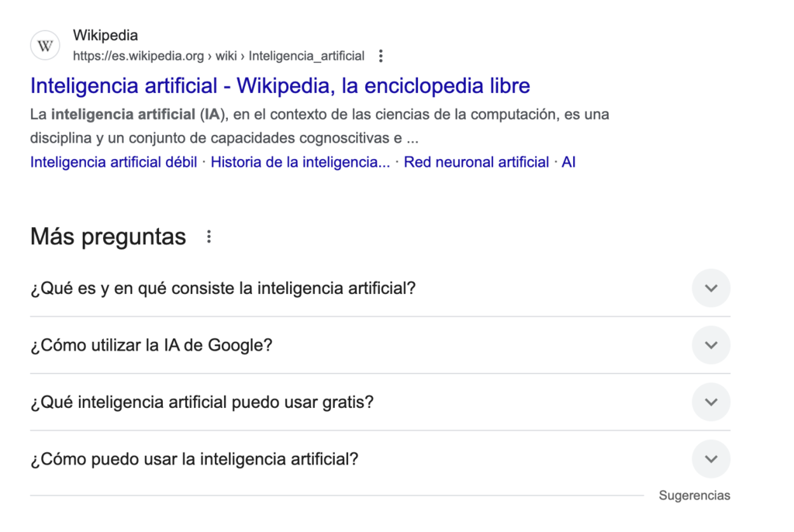The image size is (794, 532).
Task: Click the "Wikipedia" site name label
Action: (105, 35)
